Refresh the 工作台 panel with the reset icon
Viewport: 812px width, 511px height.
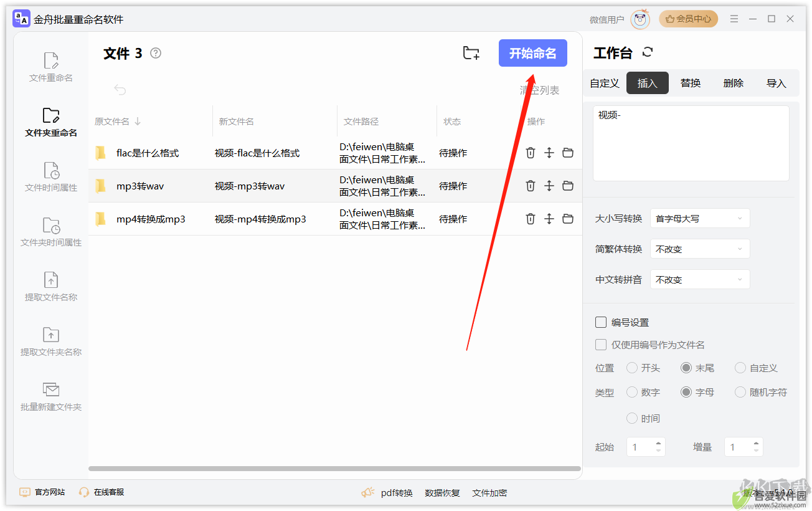(x=648, y=52)
